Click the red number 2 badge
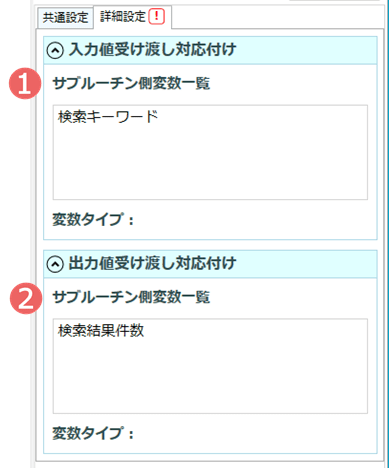 click(26, 298)
